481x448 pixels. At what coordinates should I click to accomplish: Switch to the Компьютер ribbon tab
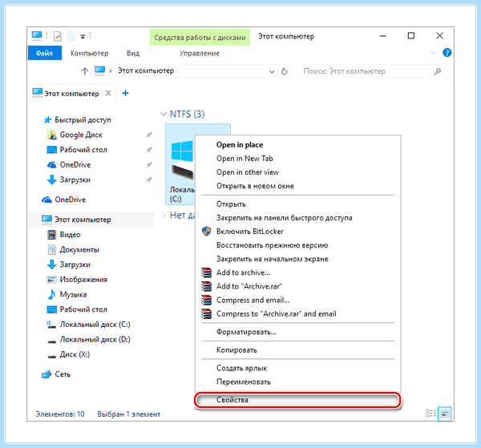(x=89, y=53)
